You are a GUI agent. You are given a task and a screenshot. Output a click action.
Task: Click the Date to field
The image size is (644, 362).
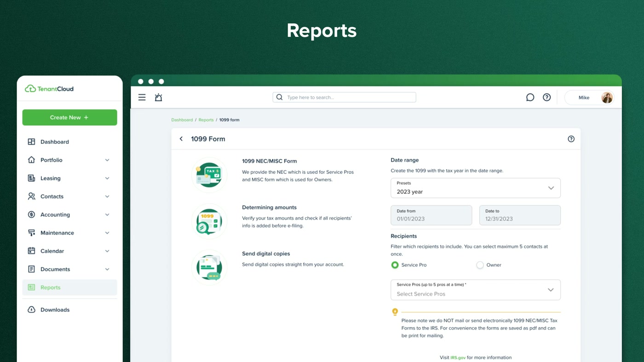[520, 215]
